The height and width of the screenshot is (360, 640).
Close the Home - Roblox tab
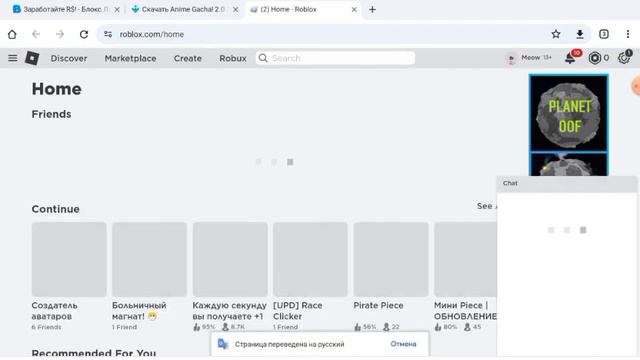tap(354, 9)
